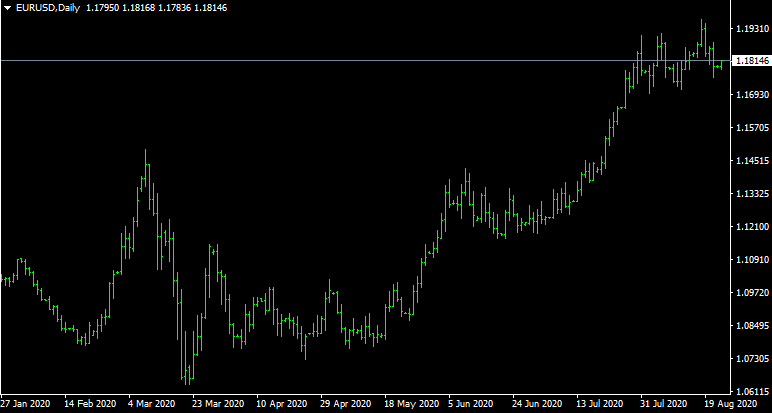Click price axis label 1.08495
The image size is (772, 413).
click(751, 325)
